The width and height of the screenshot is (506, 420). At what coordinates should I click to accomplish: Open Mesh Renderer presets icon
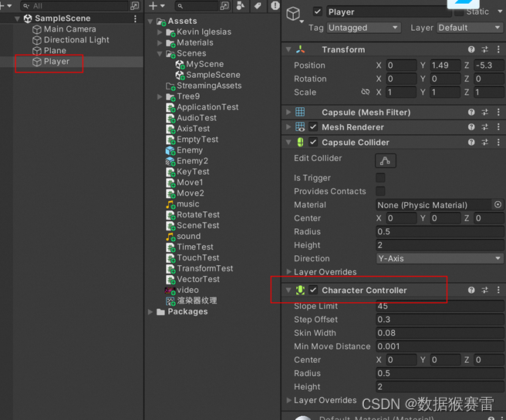click(x=484, y=127)
